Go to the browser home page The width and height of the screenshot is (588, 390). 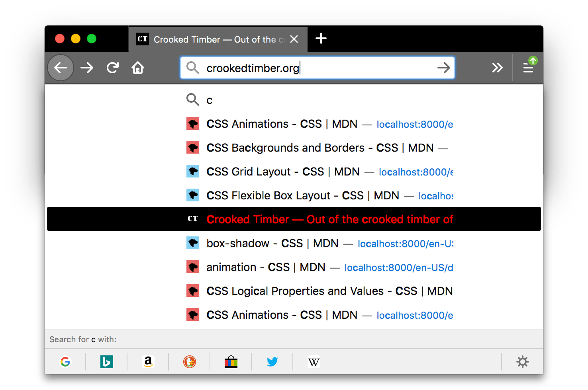pyautogui.click(x=137, y=68)
